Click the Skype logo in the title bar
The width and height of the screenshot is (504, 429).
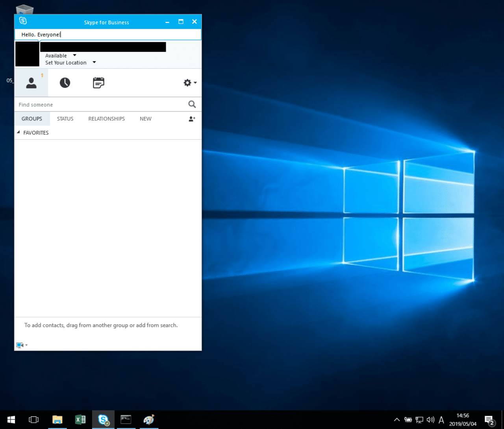pyautogui.click(x=23, y=21)
